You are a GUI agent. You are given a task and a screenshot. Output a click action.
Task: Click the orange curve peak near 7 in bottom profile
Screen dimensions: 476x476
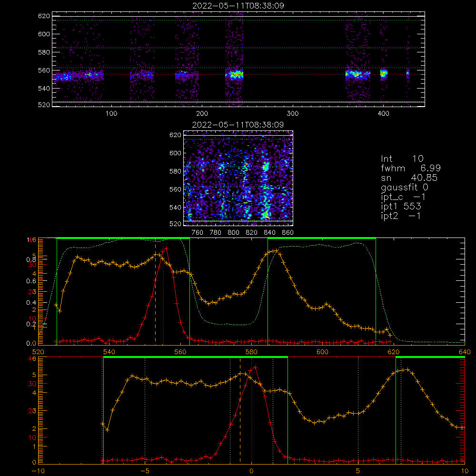[407, 370]
